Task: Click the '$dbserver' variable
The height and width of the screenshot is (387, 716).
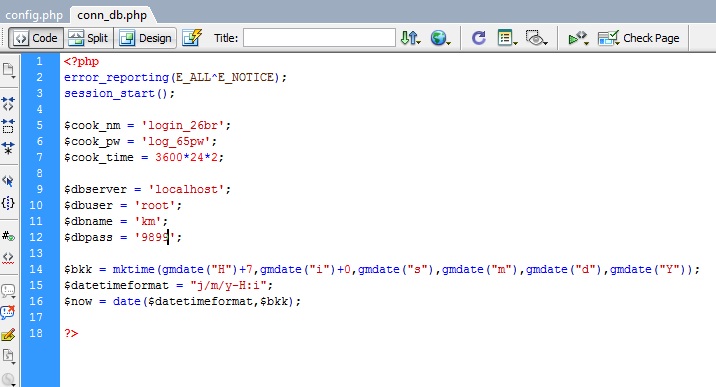Action: 95,189
